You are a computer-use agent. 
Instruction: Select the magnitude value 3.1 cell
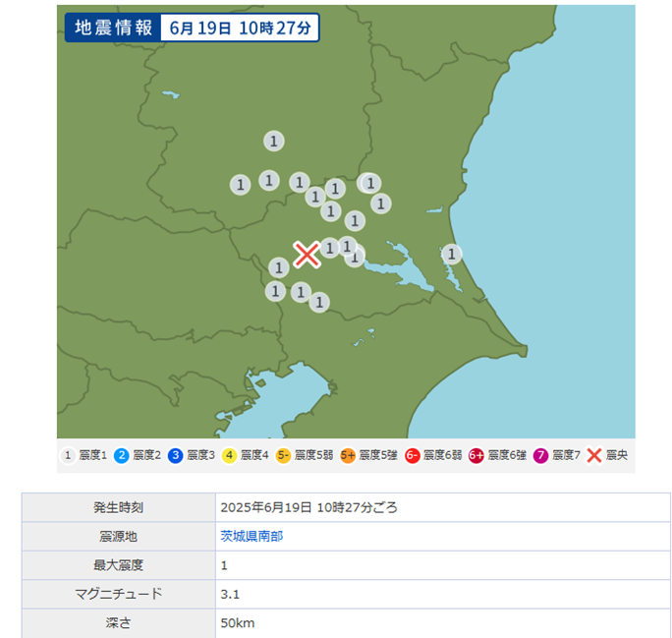coord(231,594)
